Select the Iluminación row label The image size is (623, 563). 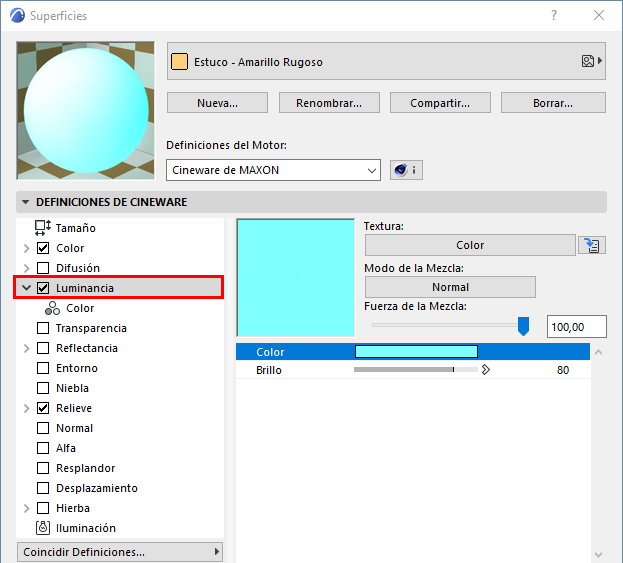point(86,528)
